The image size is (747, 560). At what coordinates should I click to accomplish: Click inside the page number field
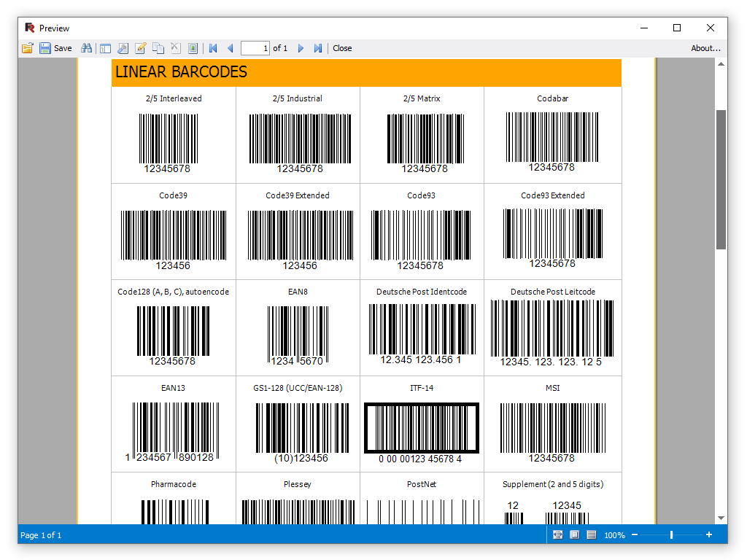click(x=255, y=48)
